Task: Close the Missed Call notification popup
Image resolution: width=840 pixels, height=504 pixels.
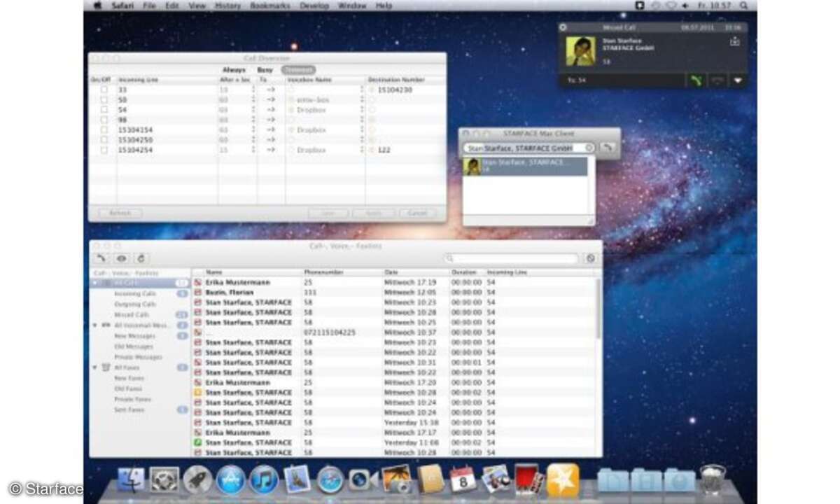Action: [563, 27]
